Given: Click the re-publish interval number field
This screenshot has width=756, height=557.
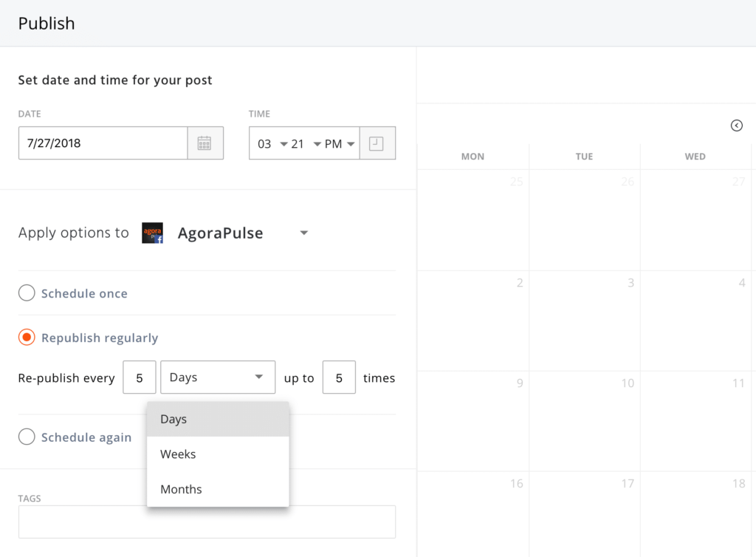Looking at the screenshot, I should click(x=139, y=377).
